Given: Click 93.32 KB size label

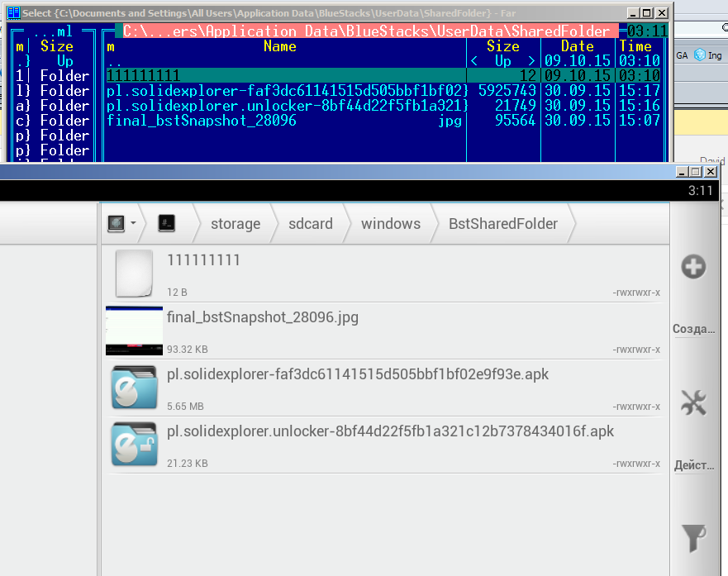Looking at the screenshot, I should pos(187,350).
